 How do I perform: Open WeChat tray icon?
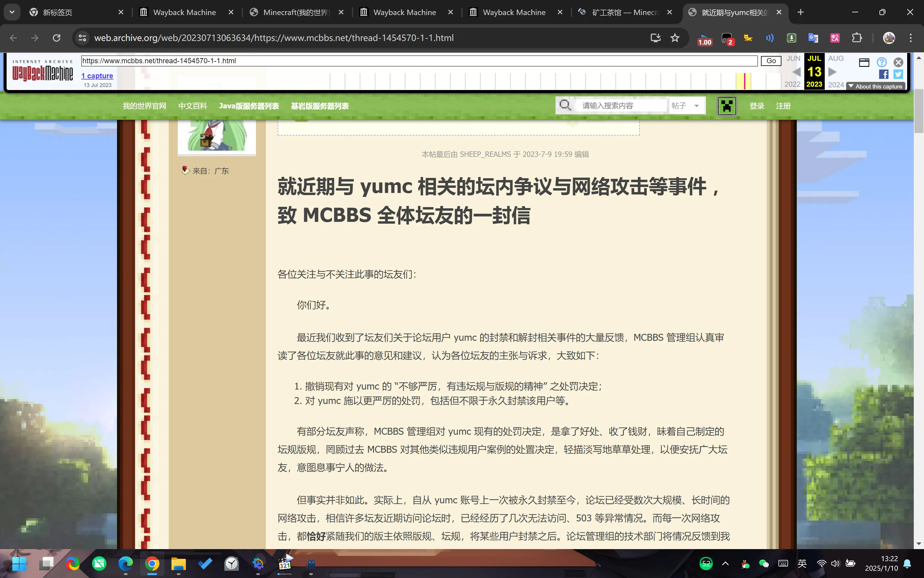[x=764, y=564]
